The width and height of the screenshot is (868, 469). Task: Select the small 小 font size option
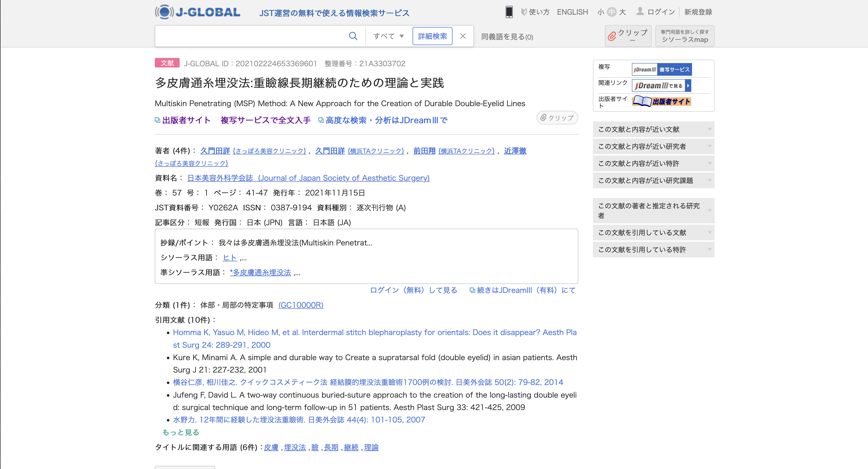pos(600,12)
